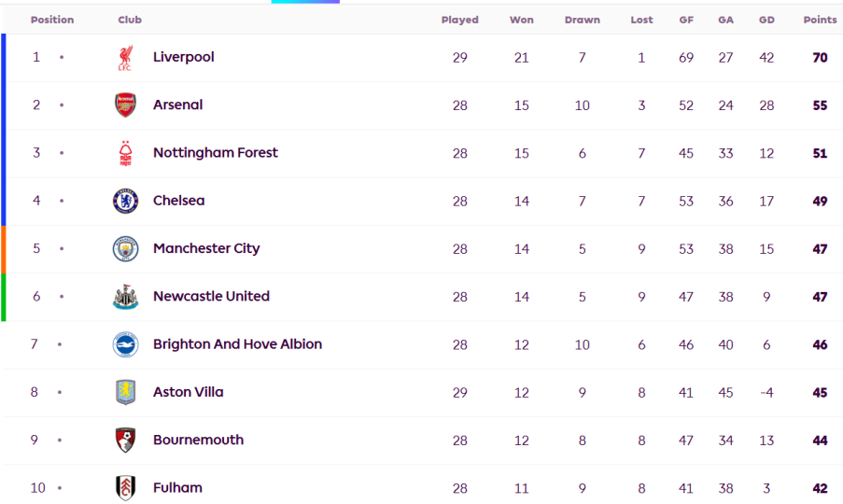
Task: Click the Bournemouth club badge
Action: point(125,441)
